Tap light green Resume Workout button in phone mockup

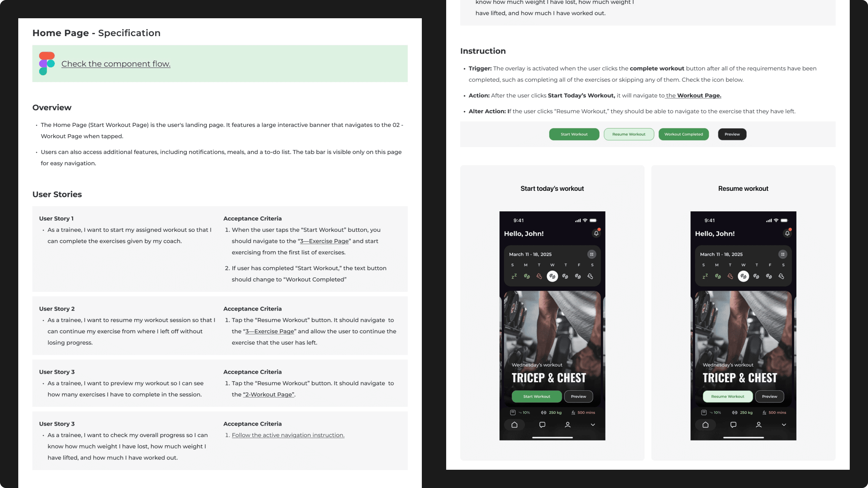tap(728, 396)
